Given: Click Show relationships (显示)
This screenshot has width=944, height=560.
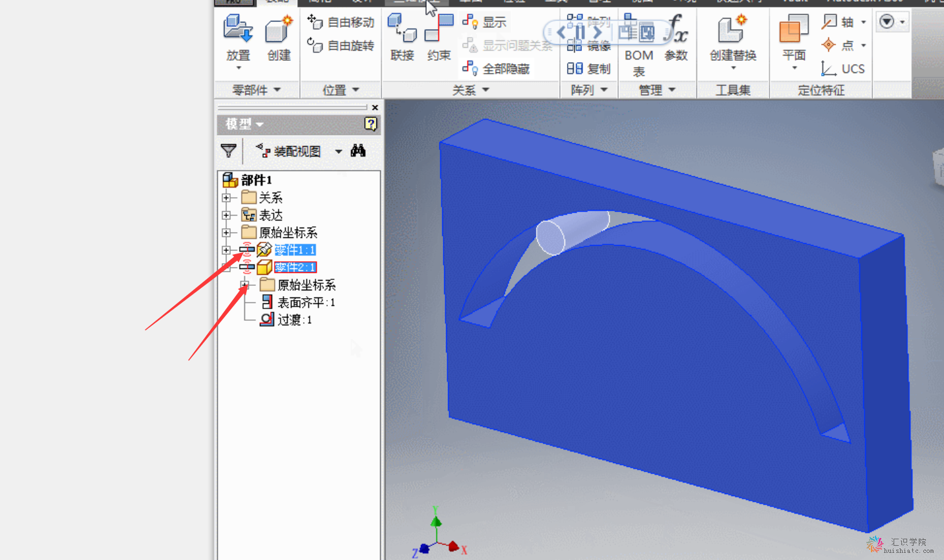Looking at the screenshot, I should point(485,22).
